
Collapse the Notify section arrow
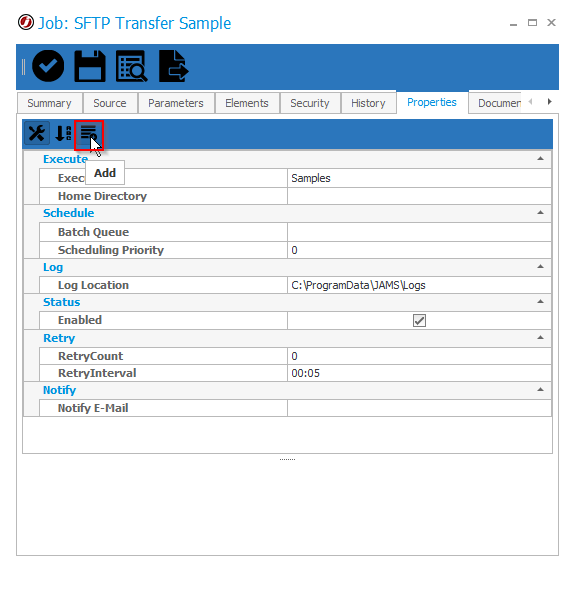[x=540, y=389]
